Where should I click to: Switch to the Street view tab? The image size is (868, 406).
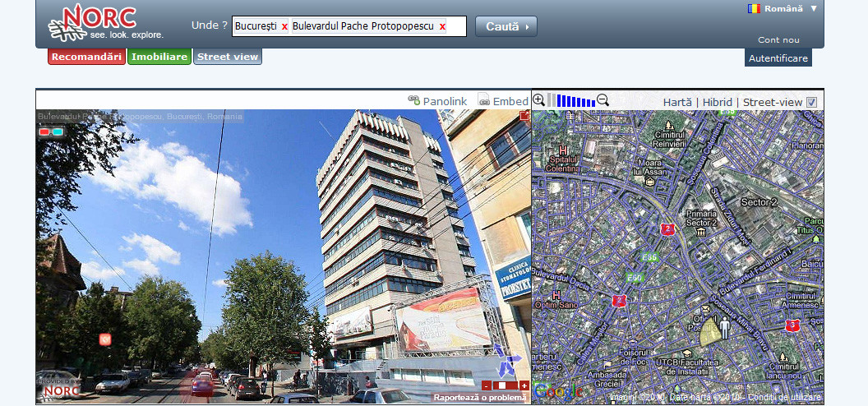pyautogui.click(x=228, y=57)
